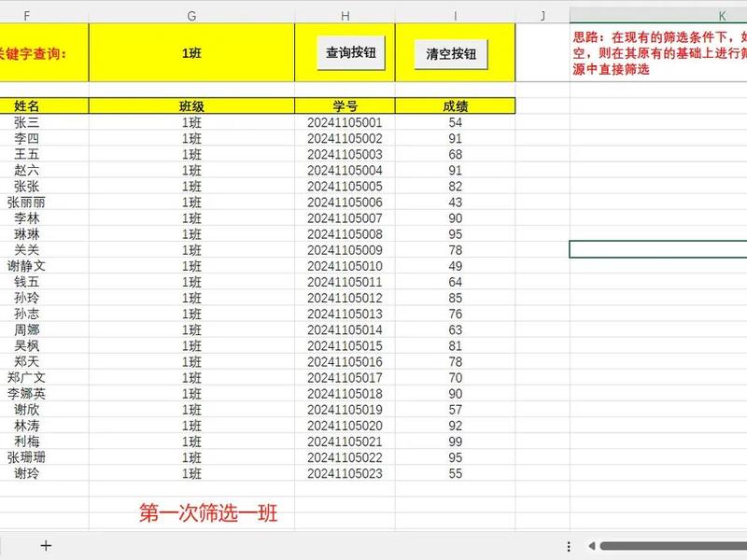
Task: Select student ID 20241105020
Action: tap(345, 426)
